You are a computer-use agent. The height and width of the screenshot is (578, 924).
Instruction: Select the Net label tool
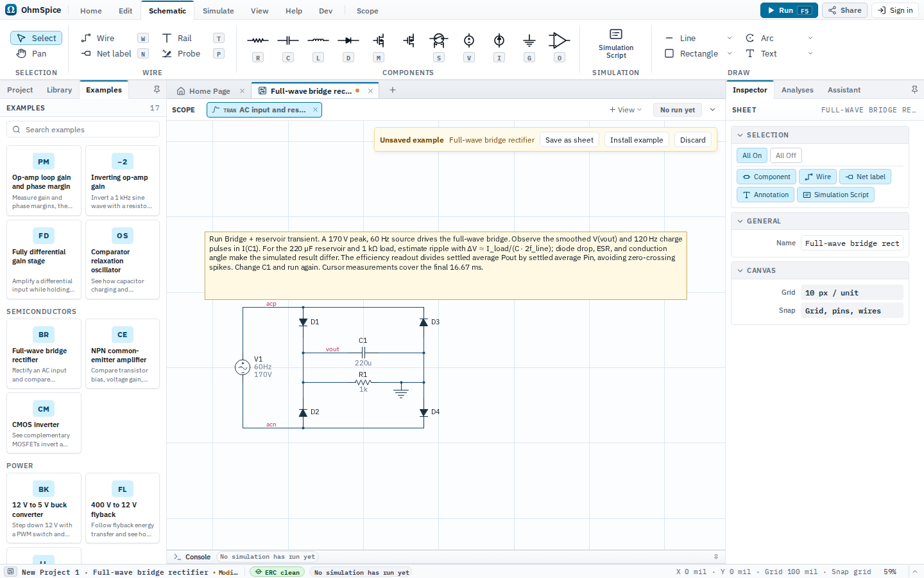pos(115,54)
